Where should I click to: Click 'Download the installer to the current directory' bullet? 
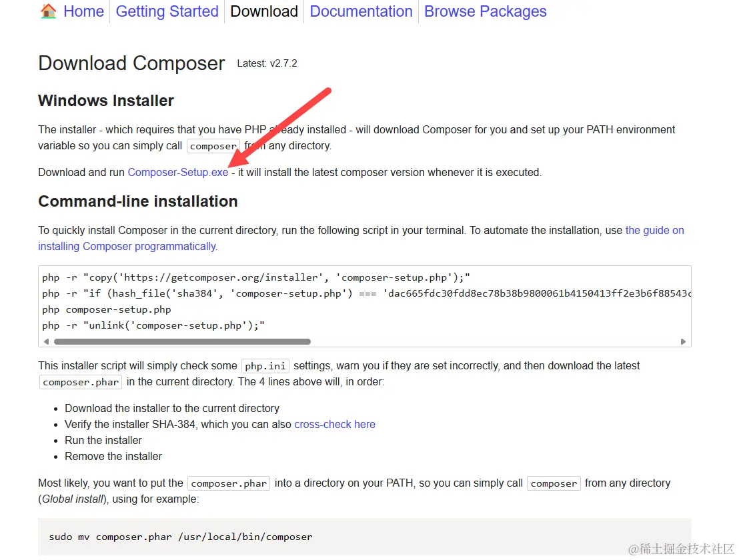point(172,409)
